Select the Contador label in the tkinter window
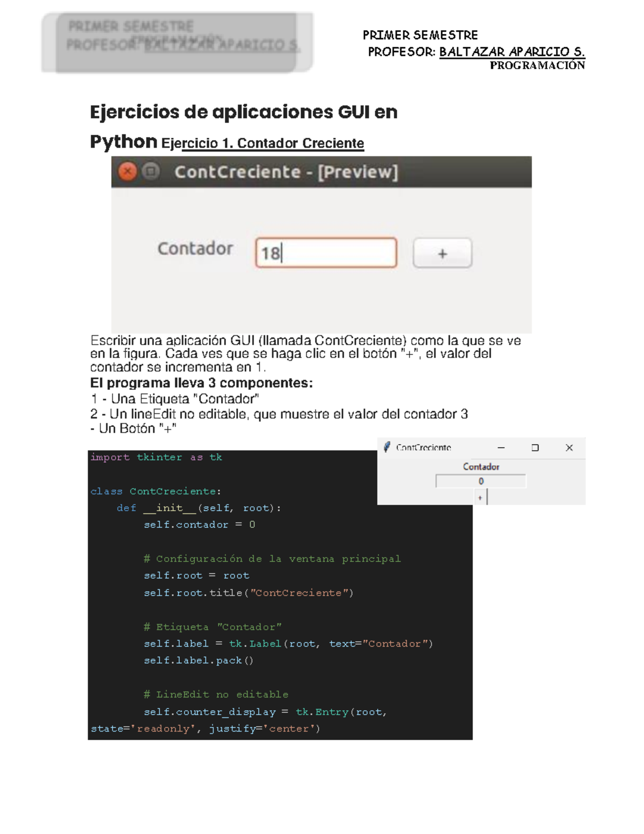Image resolution: width=644 pixels, height=834 pixels. click(481, 467)
